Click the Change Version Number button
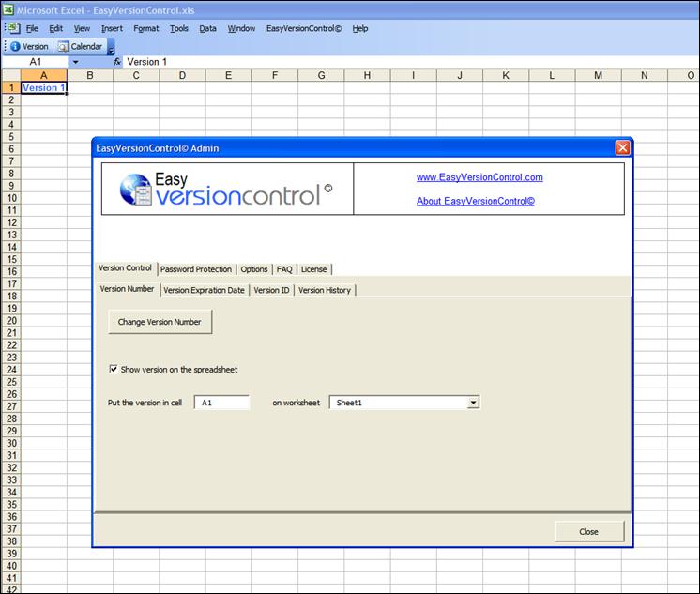Screen dimensions: 700x594 coord(160,322)
